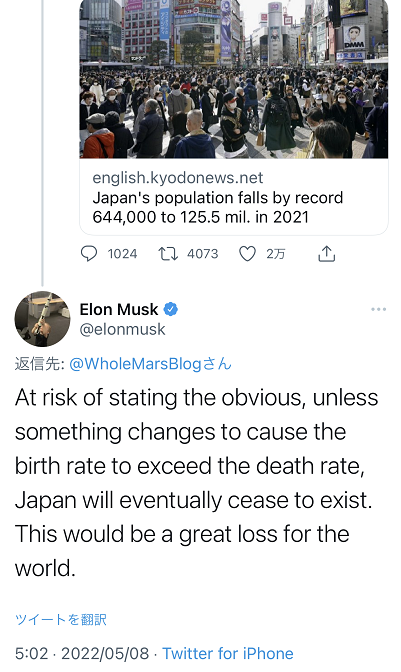This screenshot has height=672, width=401.
Task: Click the reply speech bubble icon
Action: pyautogui.click(x=89, y=254)
